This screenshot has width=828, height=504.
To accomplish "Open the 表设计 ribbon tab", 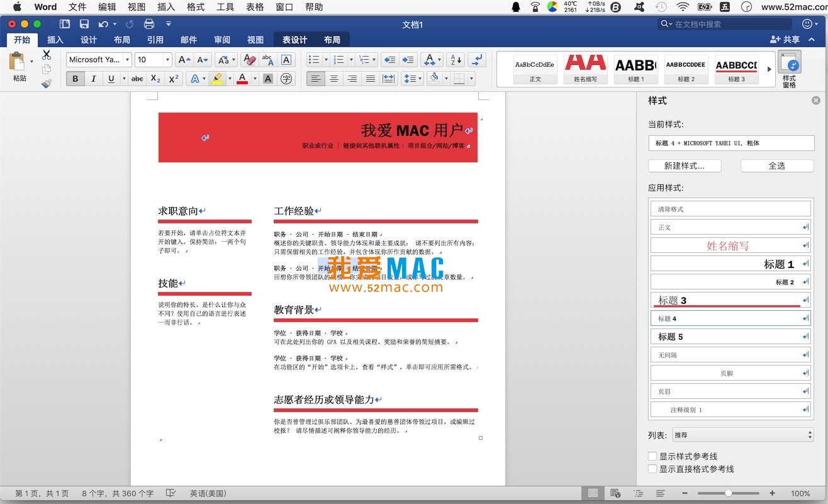I will click(294, 40).
